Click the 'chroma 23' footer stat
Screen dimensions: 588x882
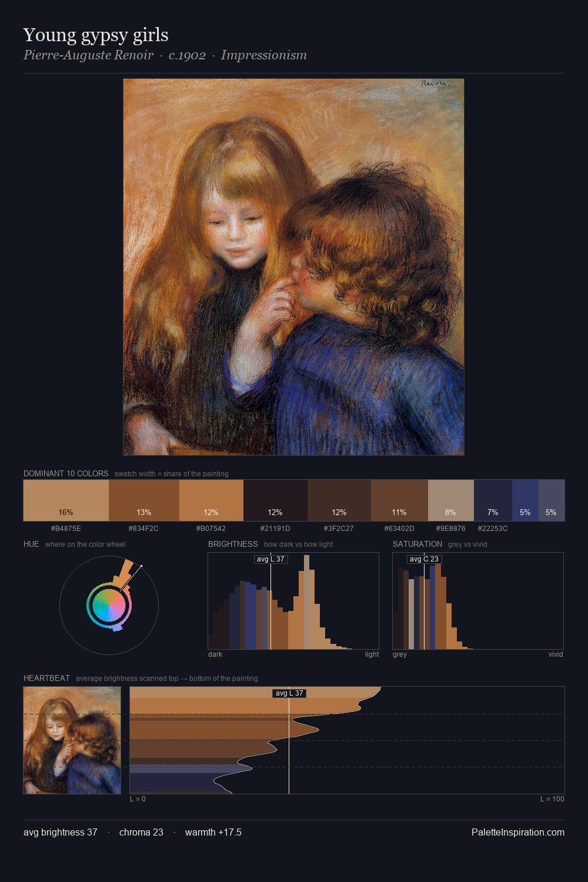point(141,832)
